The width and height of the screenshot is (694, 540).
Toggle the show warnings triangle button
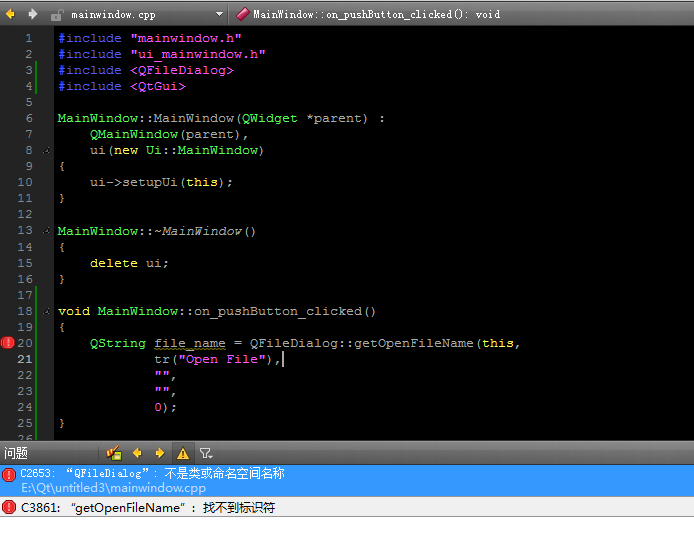[183, 453]
